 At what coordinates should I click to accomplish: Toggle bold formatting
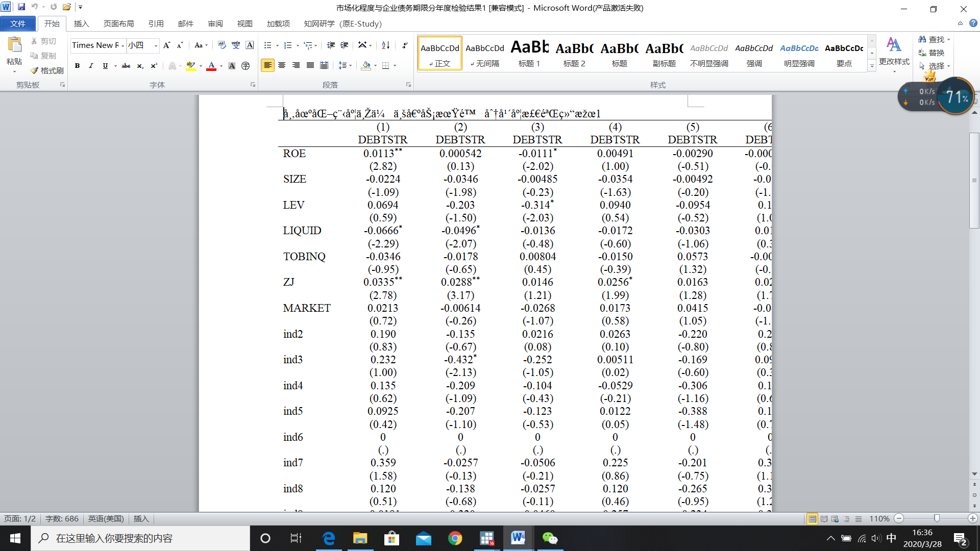[77, 66]
